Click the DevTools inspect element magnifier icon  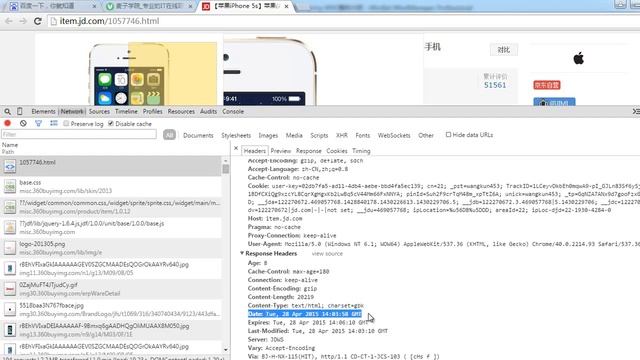7,111
